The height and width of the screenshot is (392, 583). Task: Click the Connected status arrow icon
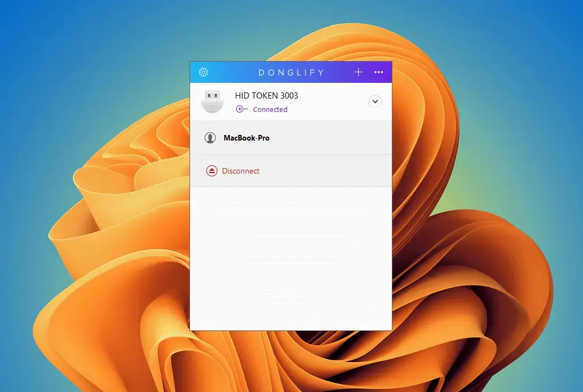242,109
